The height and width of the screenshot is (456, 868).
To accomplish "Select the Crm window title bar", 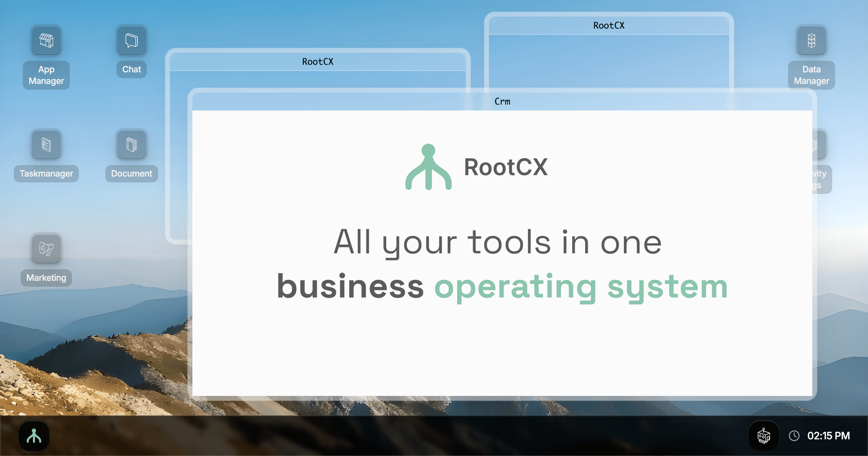I will [502, 102].
